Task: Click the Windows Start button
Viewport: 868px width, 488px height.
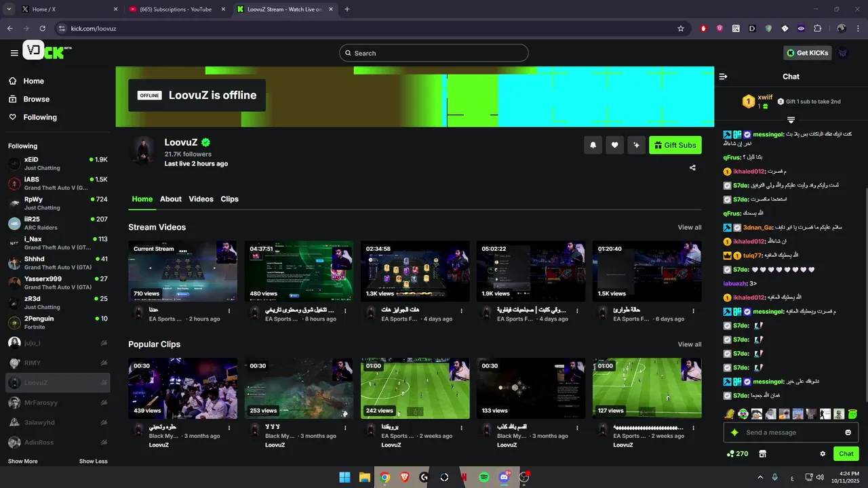Action: click(x=344, y=477)
